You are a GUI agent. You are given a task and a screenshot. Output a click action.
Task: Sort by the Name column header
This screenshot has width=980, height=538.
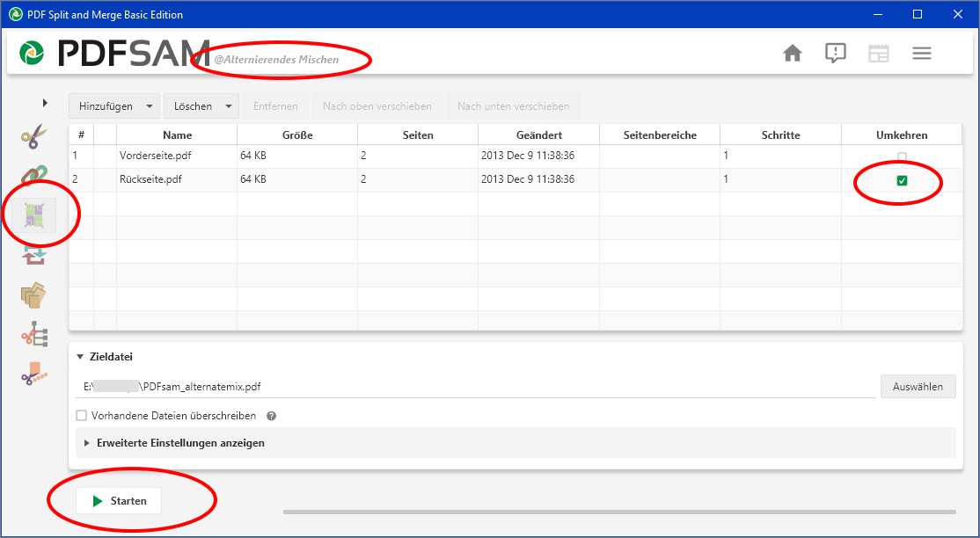pyautogui.click(x=177, y=135)
